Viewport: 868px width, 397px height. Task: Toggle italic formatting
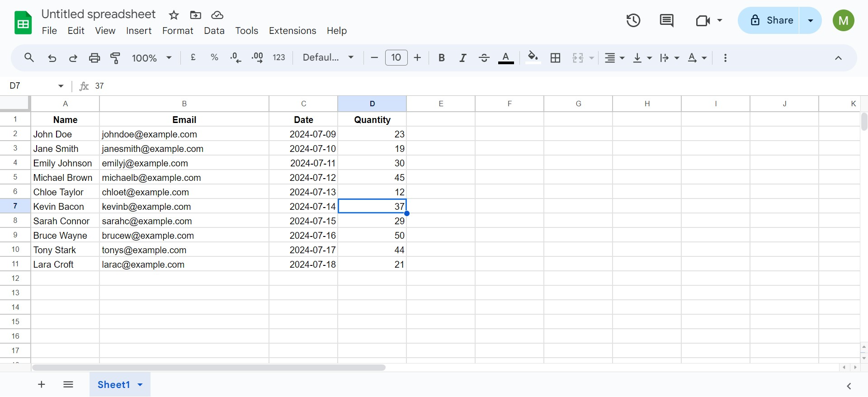pos(463,58)
